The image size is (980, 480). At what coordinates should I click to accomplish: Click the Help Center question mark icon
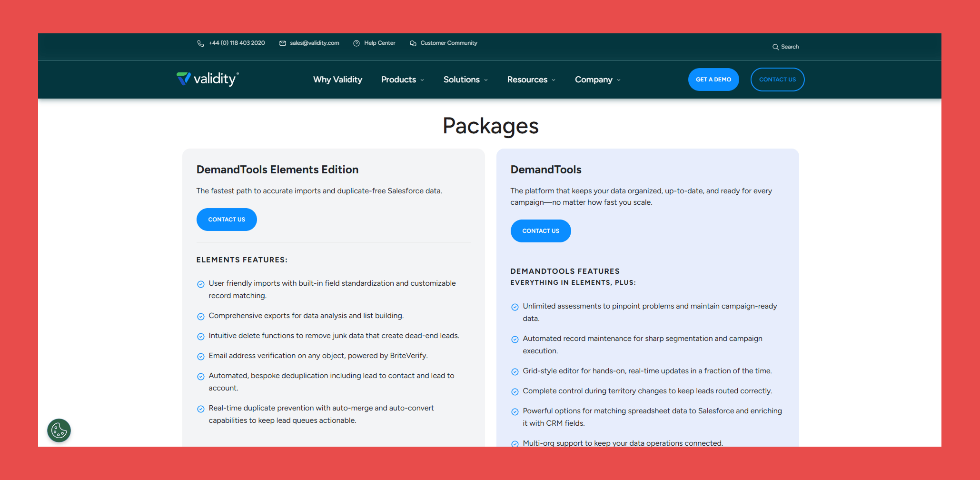pyautogui.click(x=356, y=43)
